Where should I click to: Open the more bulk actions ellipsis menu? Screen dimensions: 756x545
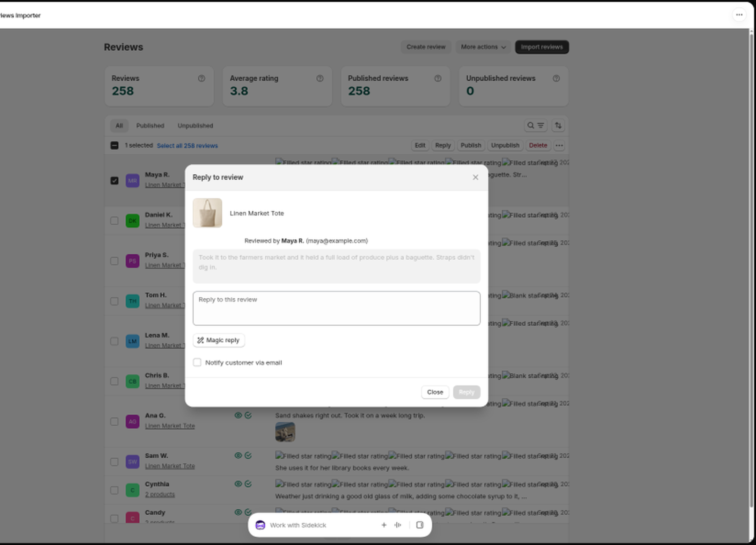[559, 145]
